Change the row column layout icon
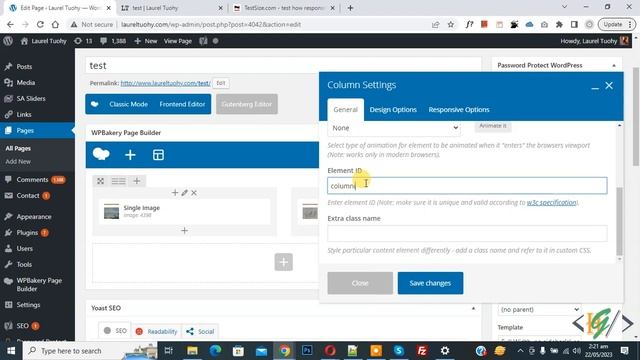 [118, 181]
